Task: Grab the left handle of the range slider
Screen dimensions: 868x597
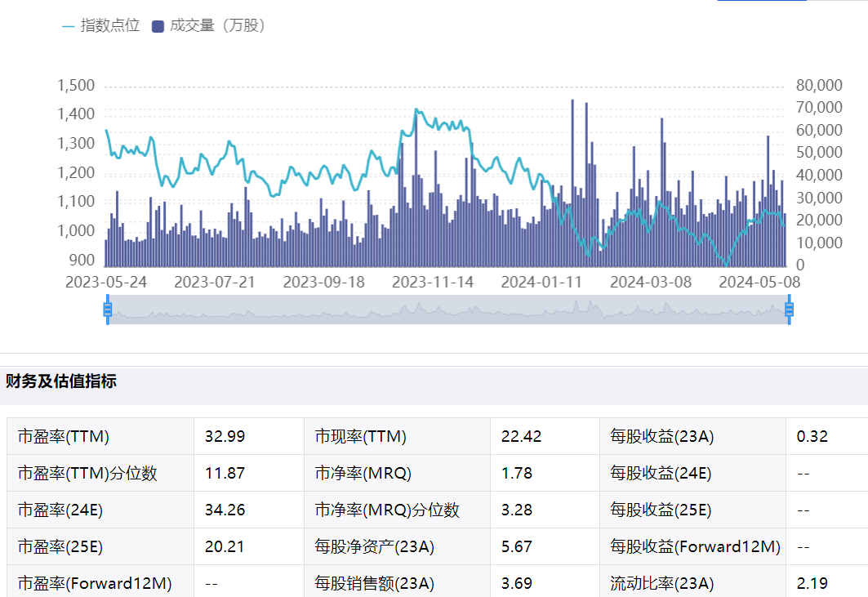Action: click(x=107, y=309)
